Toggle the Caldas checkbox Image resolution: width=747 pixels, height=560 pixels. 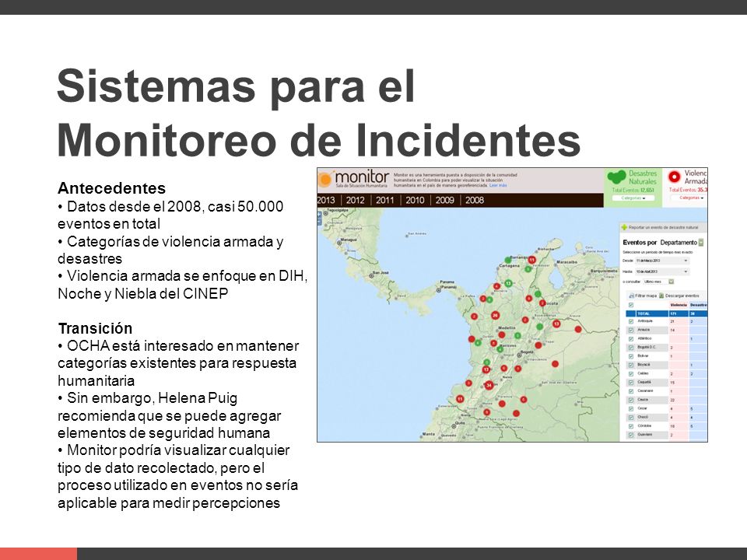click(x=631, y=374)
